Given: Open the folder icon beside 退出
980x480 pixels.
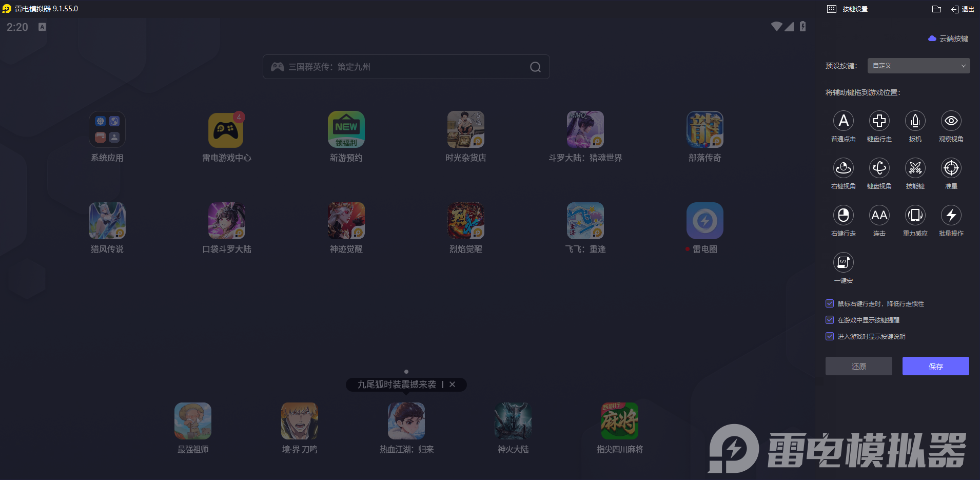Looking at the screenshot, I should coord(936,9).
